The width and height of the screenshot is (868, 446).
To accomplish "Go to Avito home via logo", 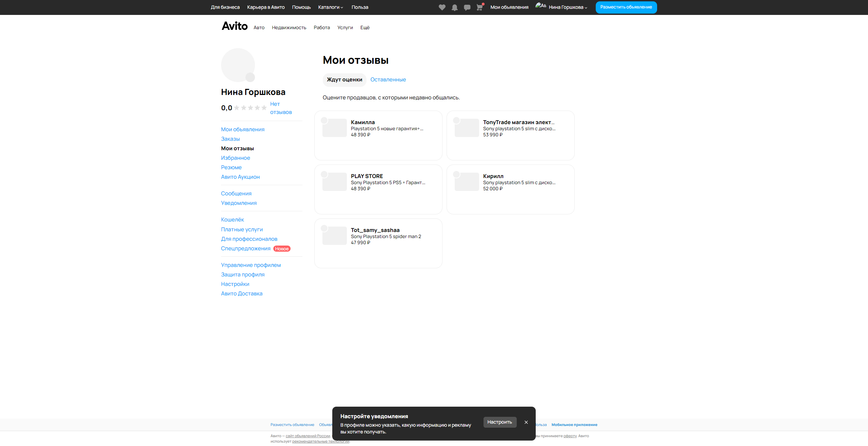I will coord(235,26).
